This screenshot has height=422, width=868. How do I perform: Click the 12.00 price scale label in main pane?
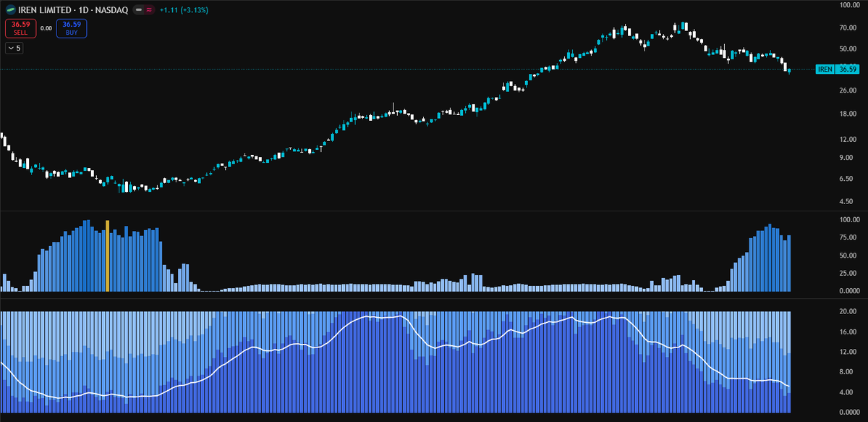click(848, 140)
